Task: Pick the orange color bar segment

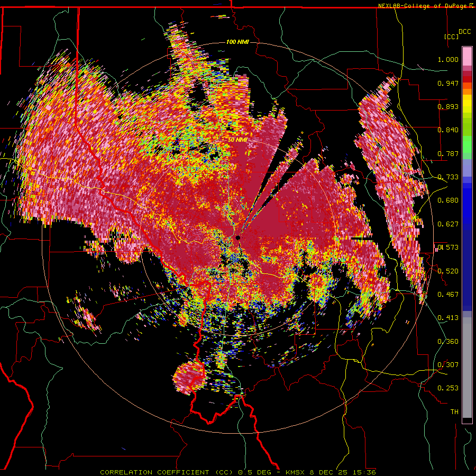Action: [467, 91]
